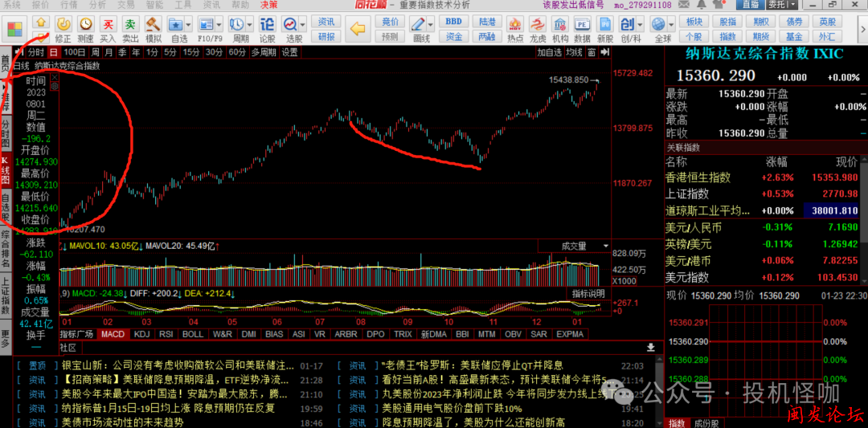Screen dimensions: 868x428
Task: Open news 美债市场流动性的未来趋势
Action: [x=122, y=422]
